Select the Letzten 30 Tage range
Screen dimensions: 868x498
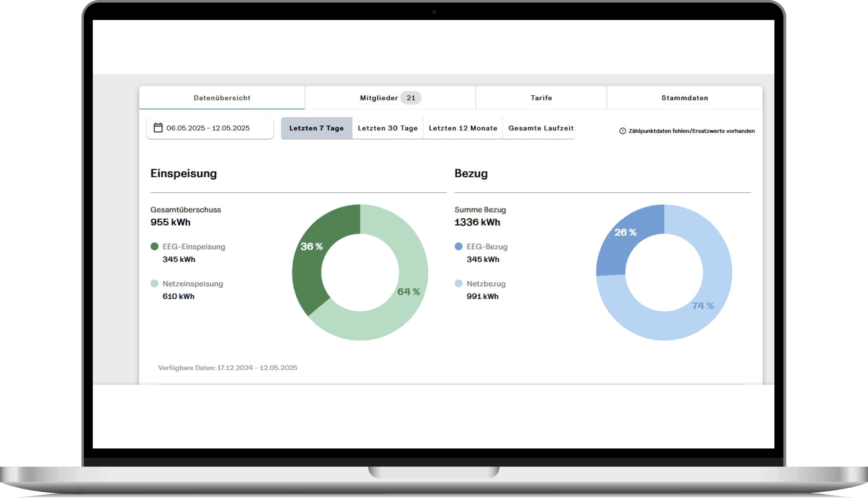[x=388, y=128]
